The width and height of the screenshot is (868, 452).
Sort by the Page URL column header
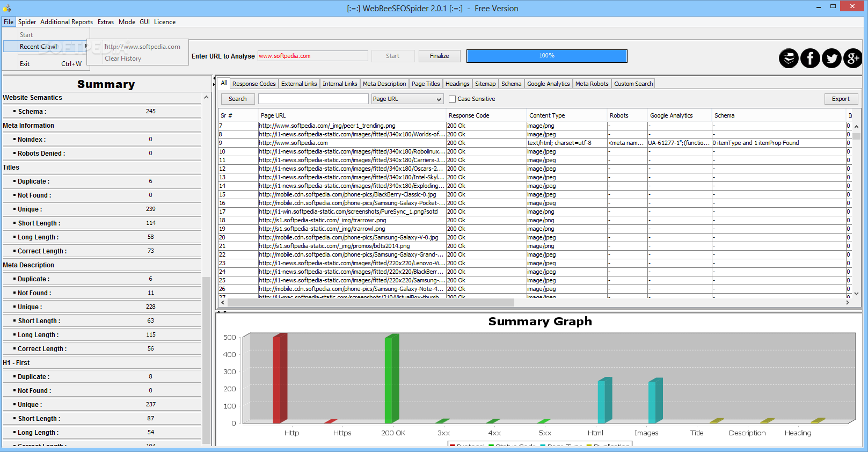352,115
